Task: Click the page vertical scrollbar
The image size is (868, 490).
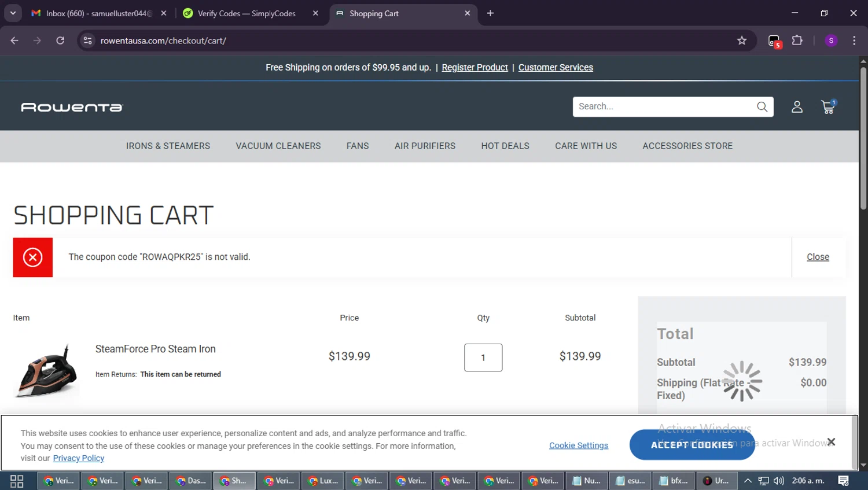Action: (863, 139)
